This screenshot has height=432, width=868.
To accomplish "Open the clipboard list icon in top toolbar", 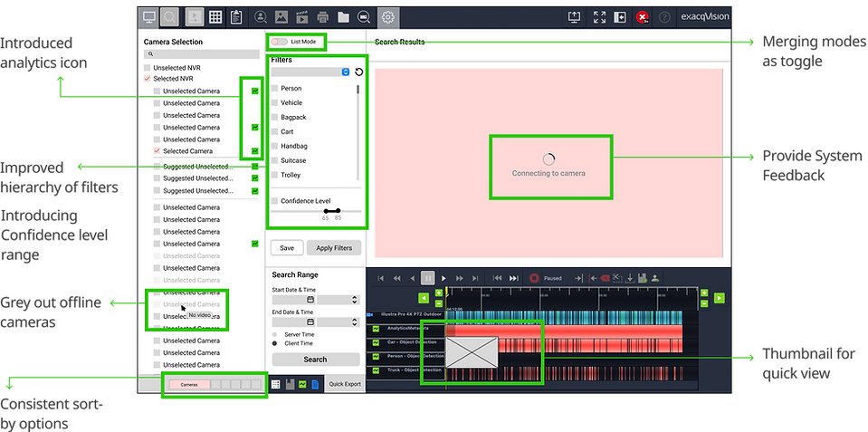I will (236, 17).
